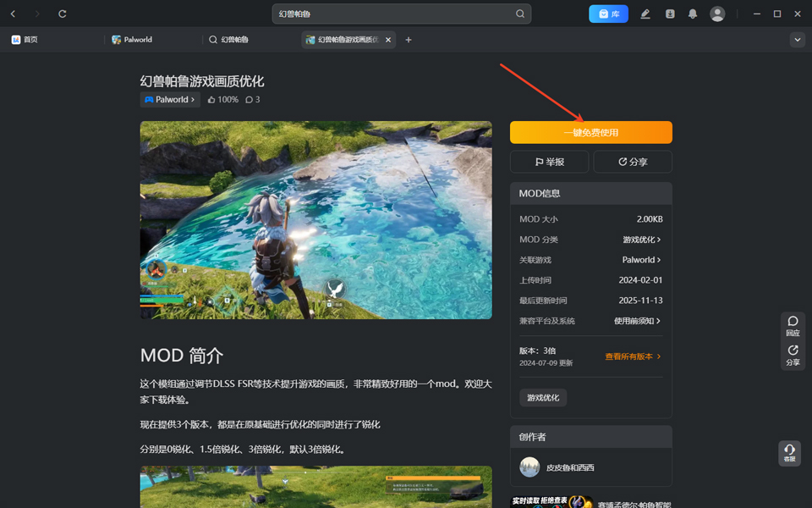Click the search magnifier icon in the search bar
The image size is (812, 508).
coord(520,14)
